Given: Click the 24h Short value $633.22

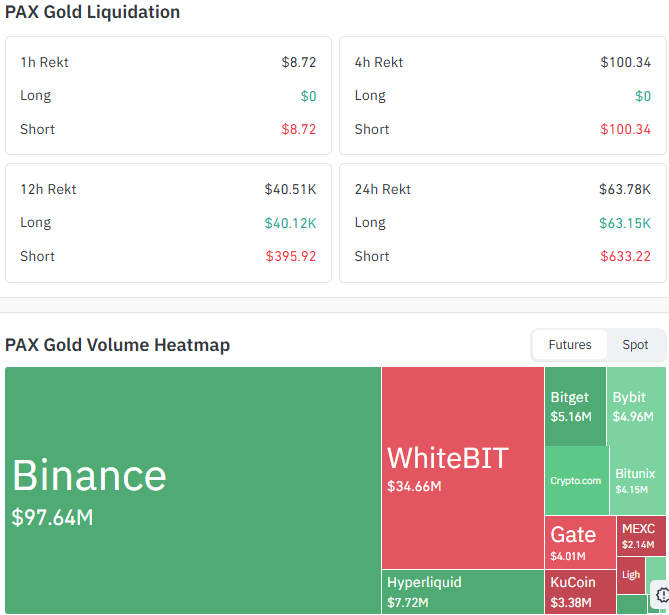Looking at the screenshot, I should click(625, 256).
